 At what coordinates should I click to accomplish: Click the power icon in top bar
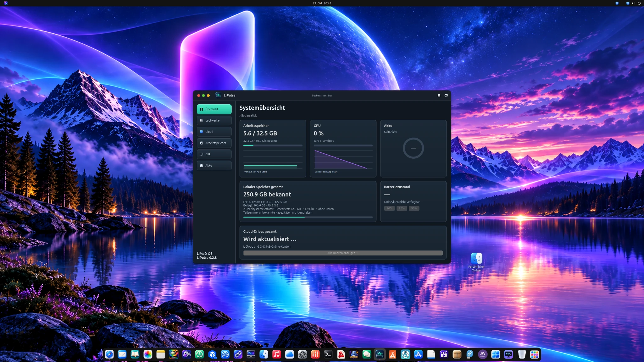click(639, 3)
